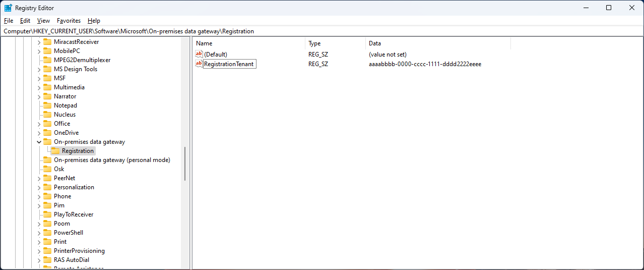Click the registry path address bar
Image resolution: width=644 pixels, height=270 pixels.
coord(321,31)
